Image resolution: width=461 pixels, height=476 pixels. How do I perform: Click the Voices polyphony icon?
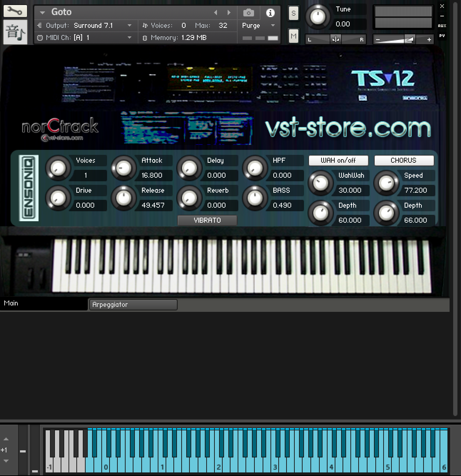click(145, 25)
